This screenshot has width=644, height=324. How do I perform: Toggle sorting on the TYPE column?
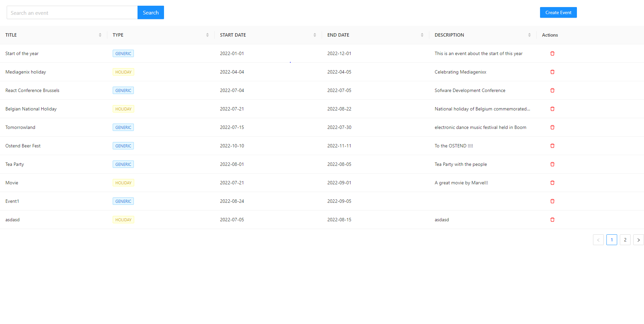tap(207, 35)
